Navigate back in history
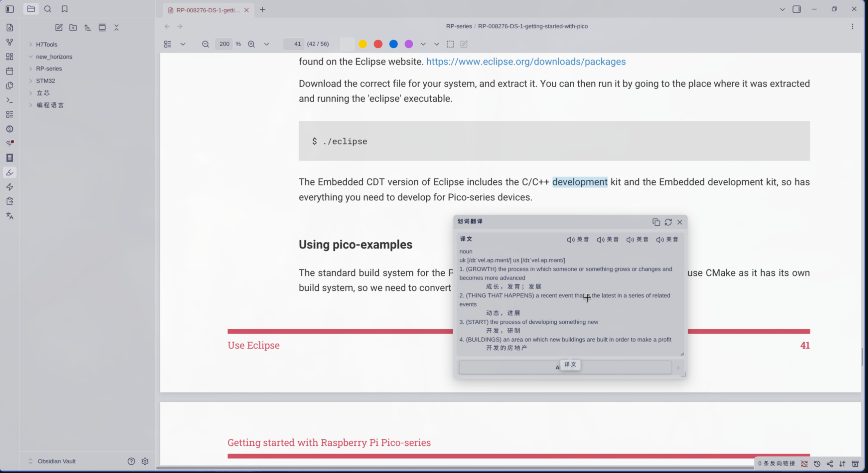Screen dimensions: 868x473 click(x=167, y=27)
